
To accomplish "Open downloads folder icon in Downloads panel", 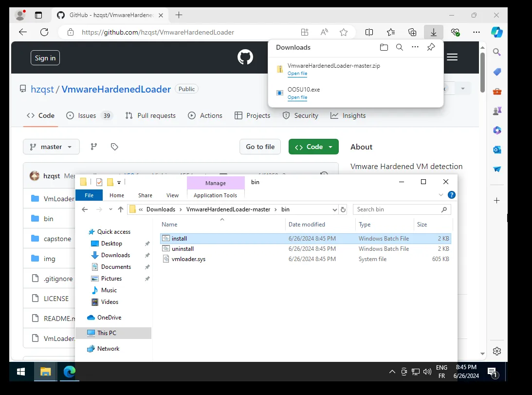I will click(x=384, y=47).
